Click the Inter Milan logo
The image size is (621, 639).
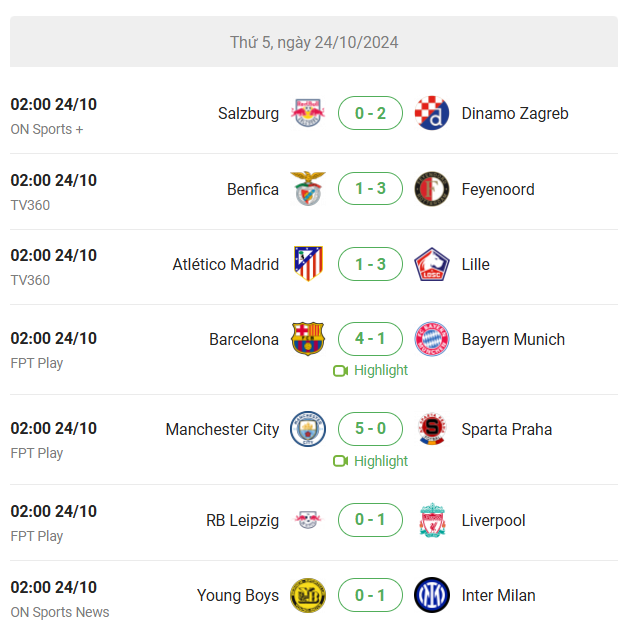432,595
